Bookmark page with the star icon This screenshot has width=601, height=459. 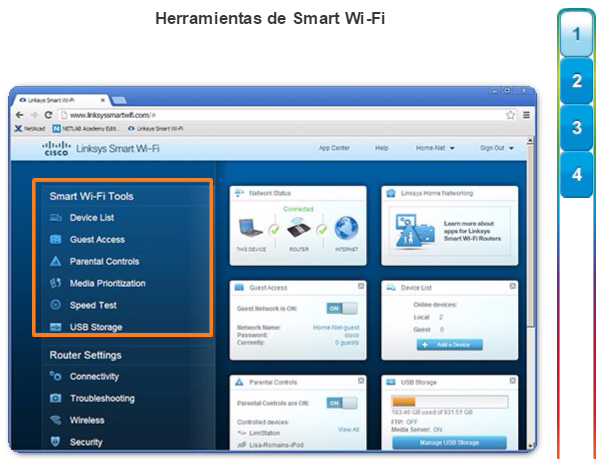(x=510, y=115)
